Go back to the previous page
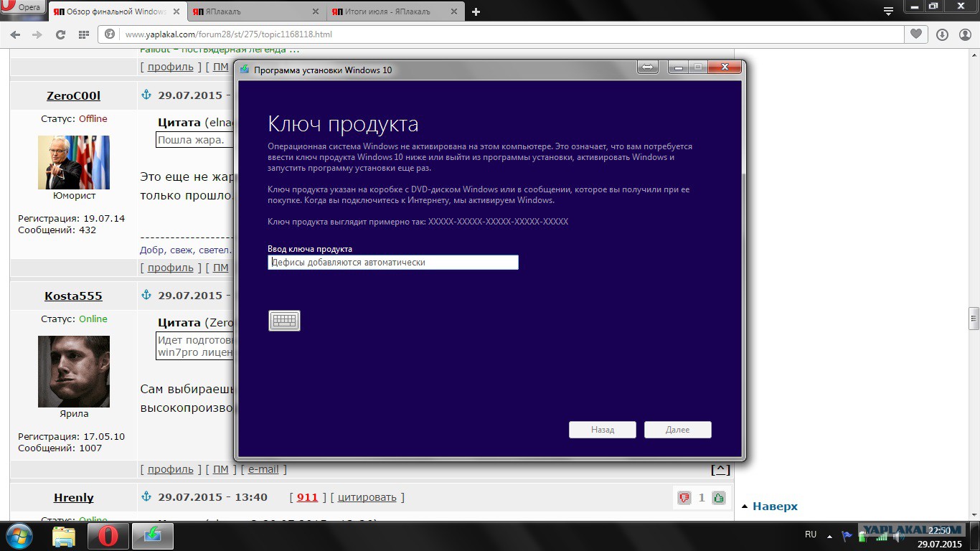Screen dimensions: 980x551 tap(16, 34)
